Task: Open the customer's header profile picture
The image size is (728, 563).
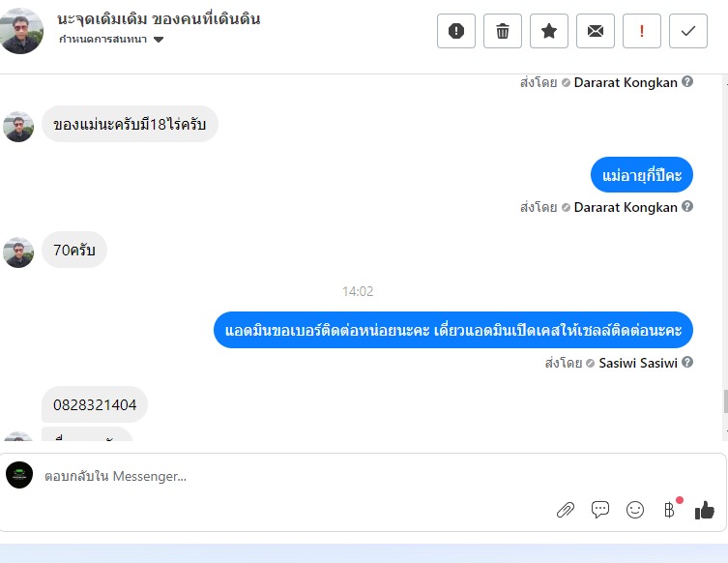Action: pyautogui.click(x=20, y=31)
